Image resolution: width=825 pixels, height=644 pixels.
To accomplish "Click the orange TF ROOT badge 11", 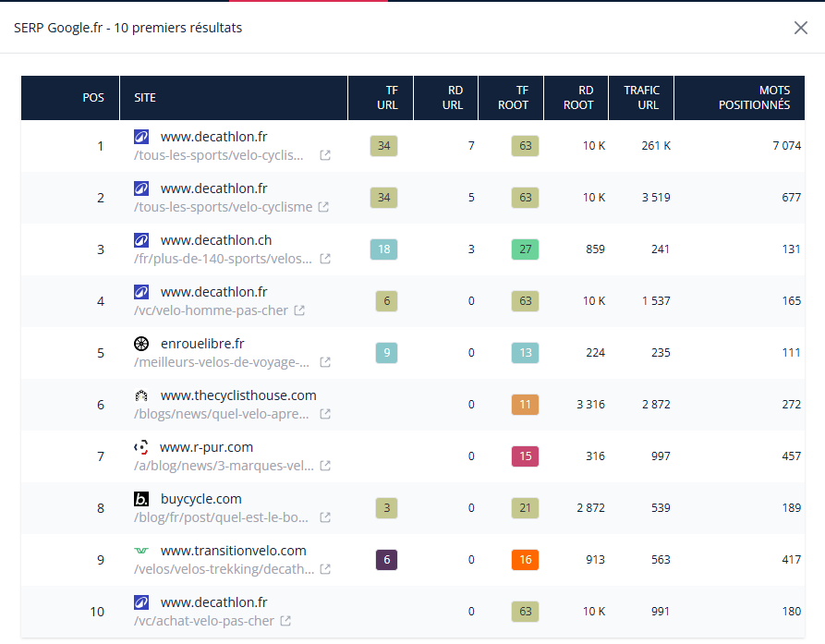I will 525,405.
